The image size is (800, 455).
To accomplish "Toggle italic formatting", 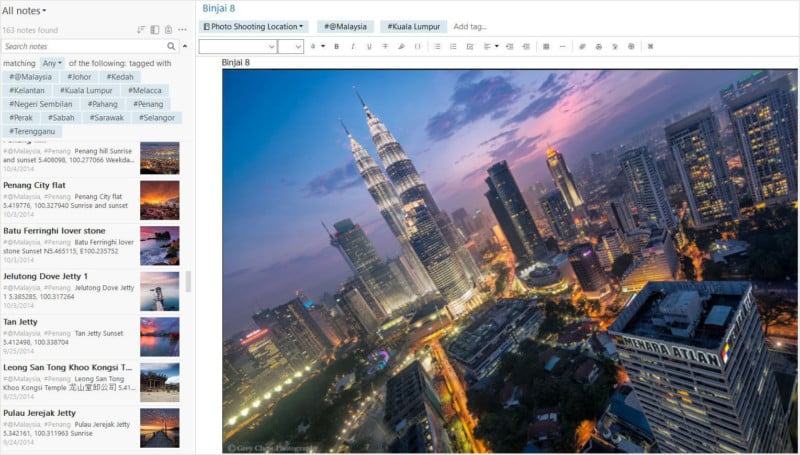I will pyautogui.click(x=353, y=46).
